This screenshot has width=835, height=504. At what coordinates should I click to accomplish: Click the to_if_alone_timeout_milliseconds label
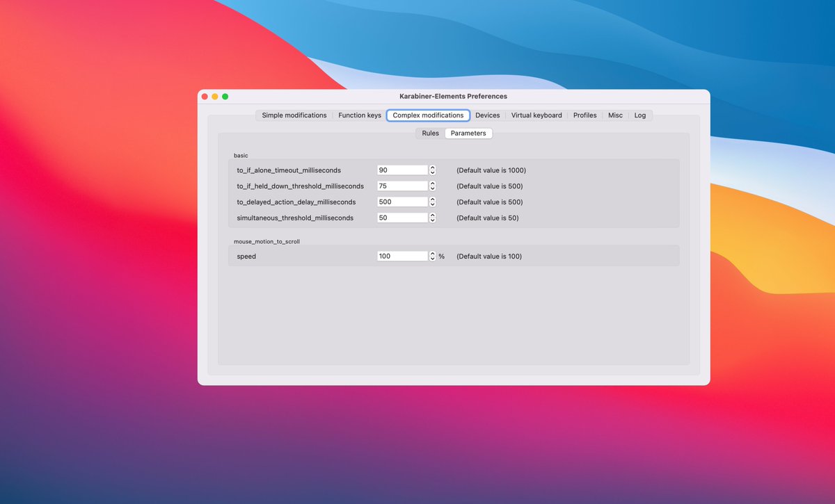pyautogui.click(x=289, y=170)
